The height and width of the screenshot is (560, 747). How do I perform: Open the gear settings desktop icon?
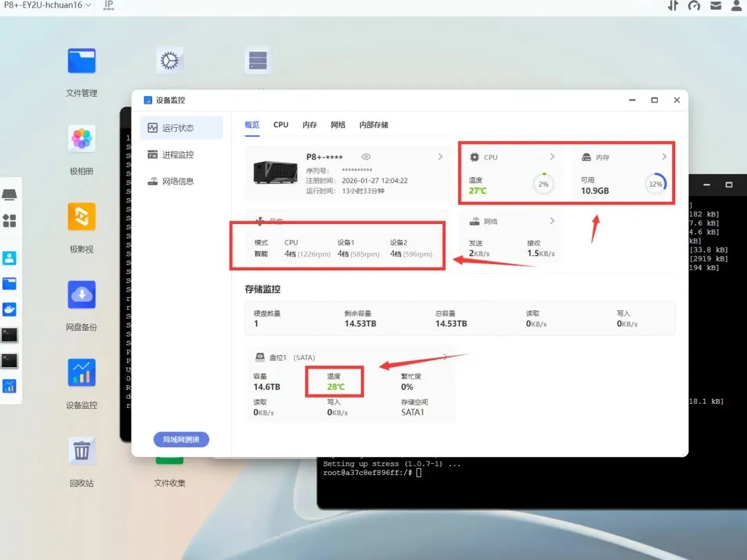pyautogui.click(x=169, y=60)
